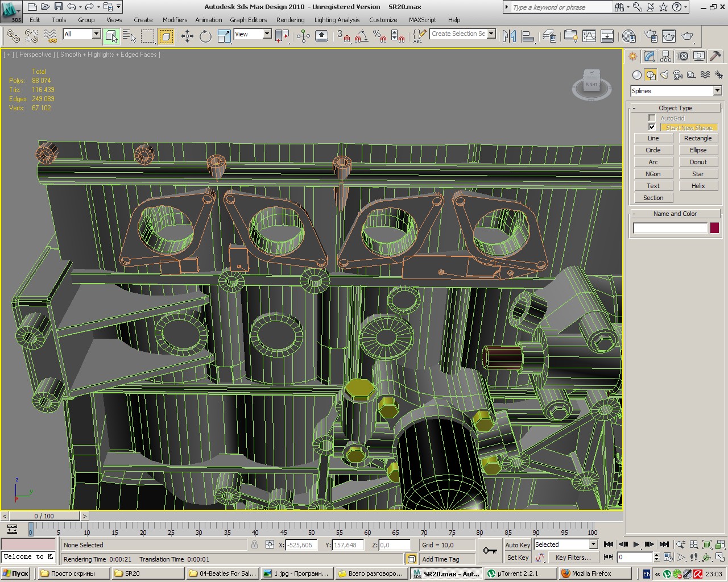Click the Mirror tool icon

[x=509, y=36]
